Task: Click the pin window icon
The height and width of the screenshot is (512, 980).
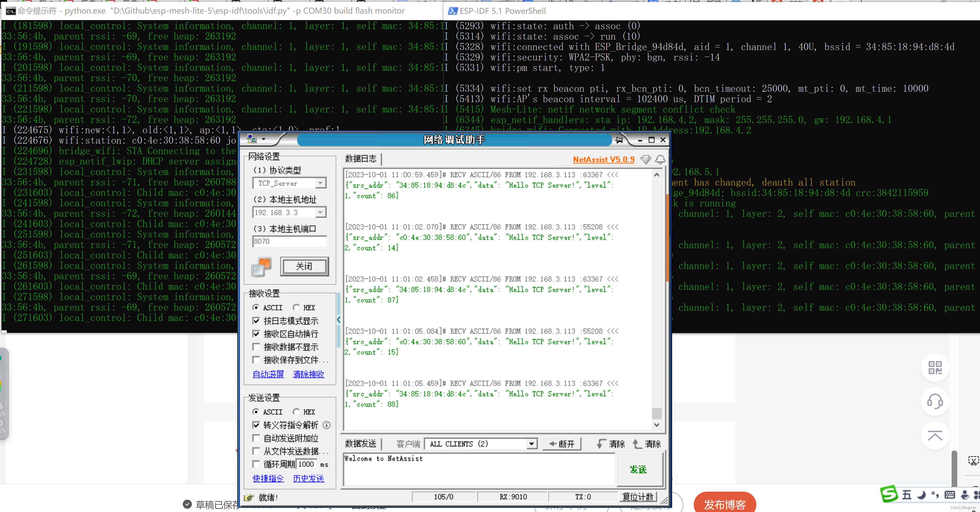Action: [x=619, y=140]
